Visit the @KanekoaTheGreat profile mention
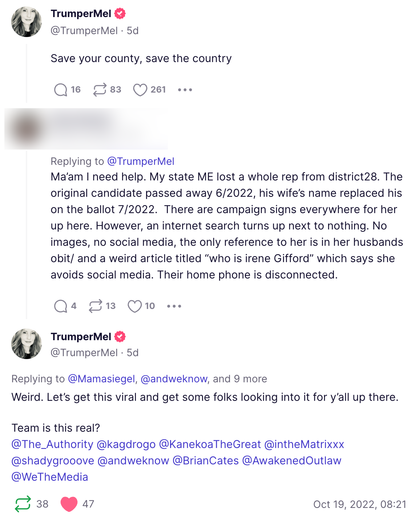 click(210, 444)
